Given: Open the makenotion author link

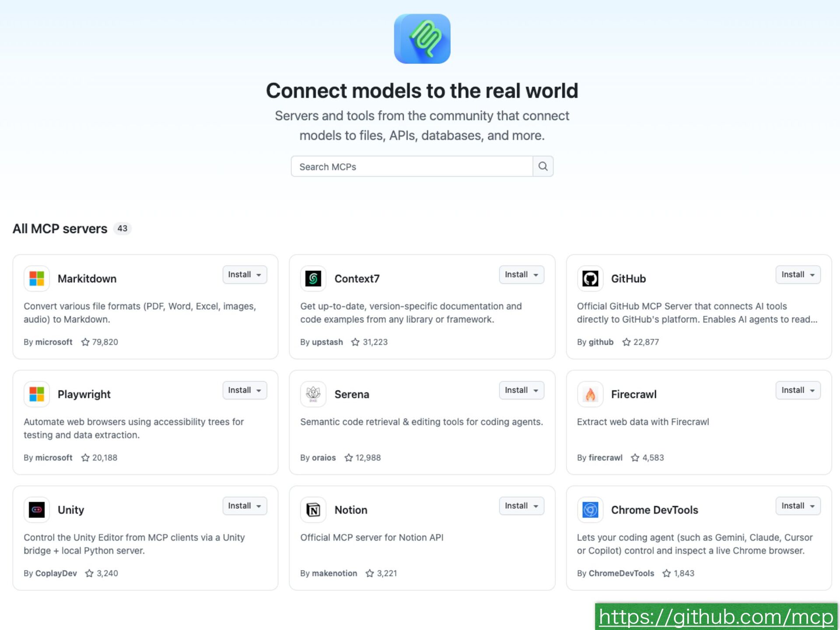Looking at the screenshot, I should point(334,573).
